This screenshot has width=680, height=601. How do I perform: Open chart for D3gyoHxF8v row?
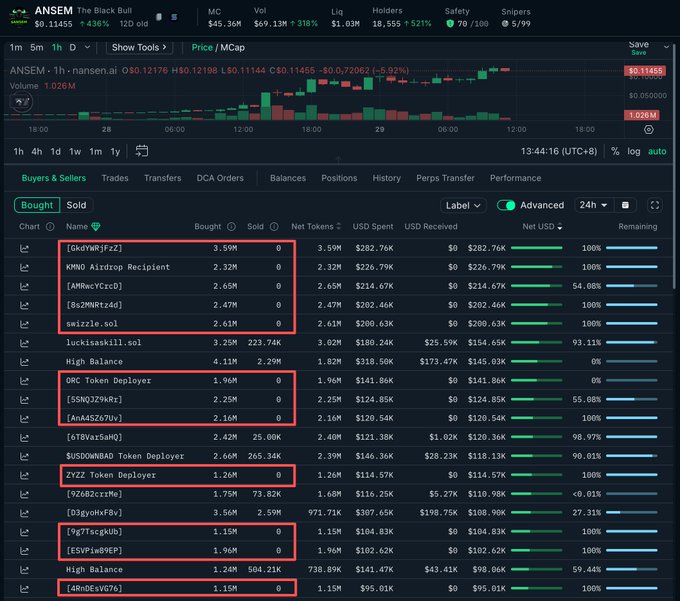(x=24, y=513)
